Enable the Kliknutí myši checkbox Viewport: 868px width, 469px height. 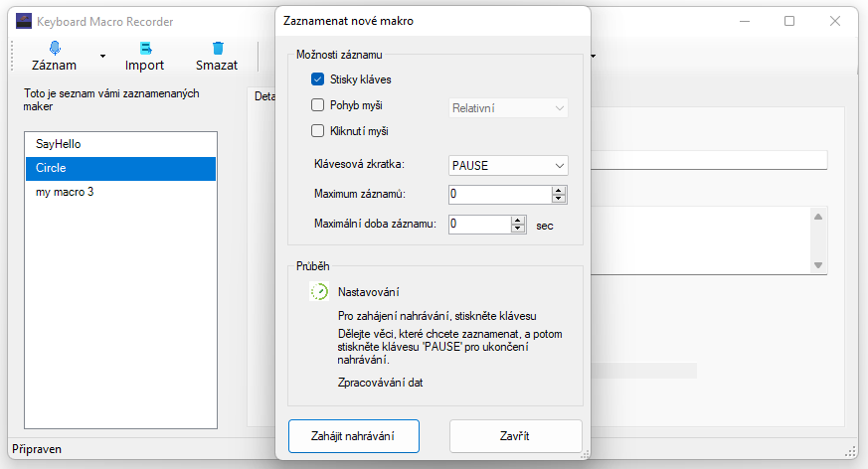click(x=318, y=130)
